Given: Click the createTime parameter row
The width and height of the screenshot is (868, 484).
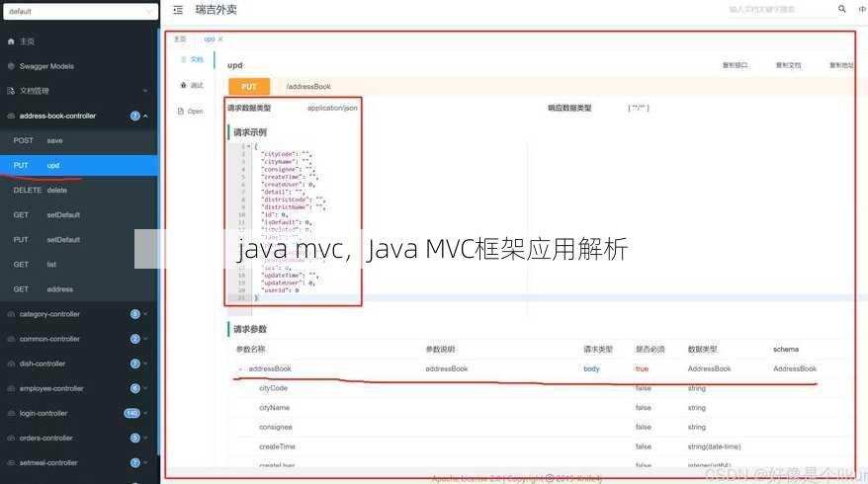Looking at the screenshot, I should click(540, 446).
